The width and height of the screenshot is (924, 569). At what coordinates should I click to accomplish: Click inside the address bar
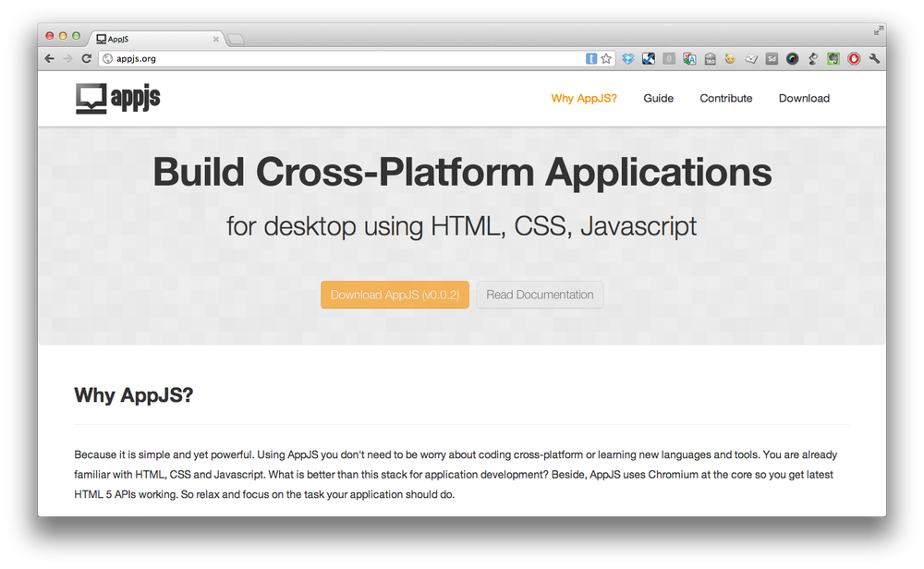(x=277, y=58)
